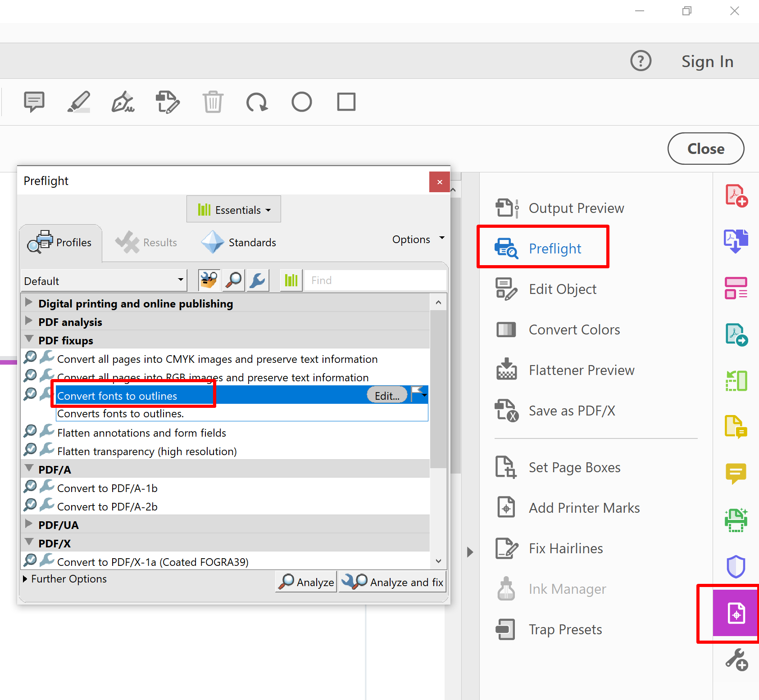Viewport: 759px width, 700px height.
Task: Expand Further Options in Preflight
Action: [x=65, y=579]
